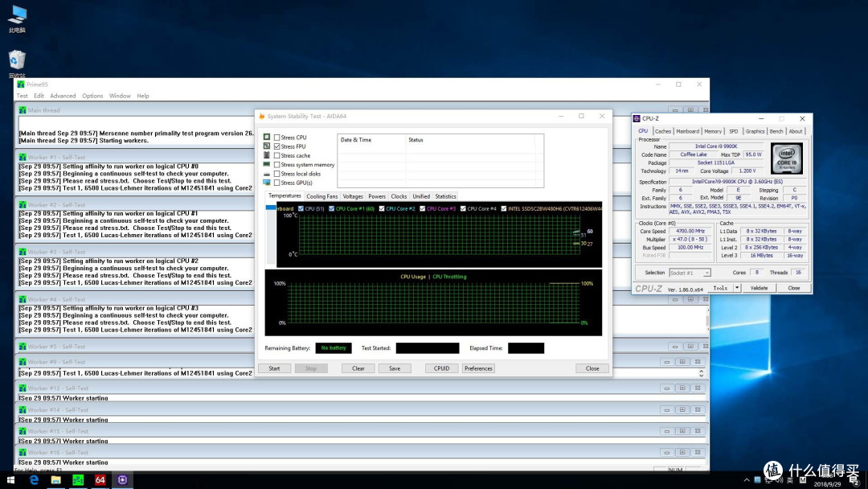Open AIDA64 Preferences
The height and width of the screenshot is (489, 868).
pyautogui.click(x=478, y=368)
